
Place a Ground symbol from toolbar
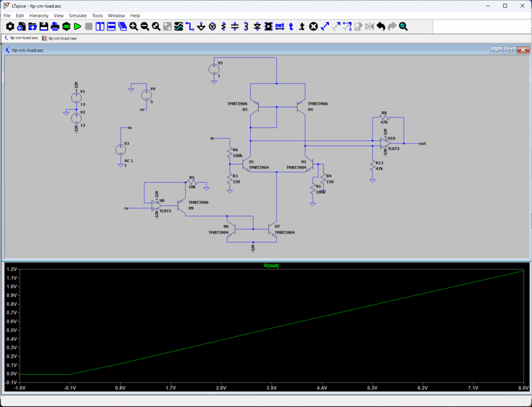(x=201, y=27)
